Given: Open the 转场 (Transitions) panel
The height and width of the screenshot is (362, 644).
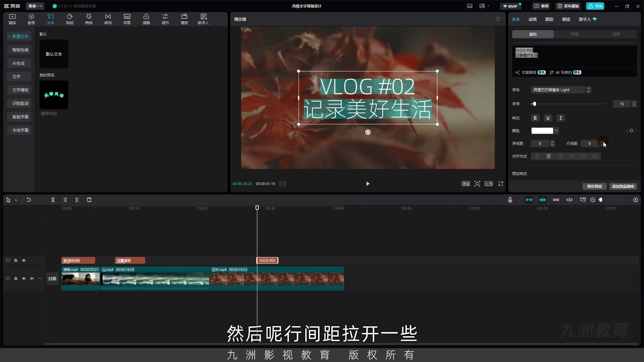Looking at the screenshot, I should [x=108, y=19].
